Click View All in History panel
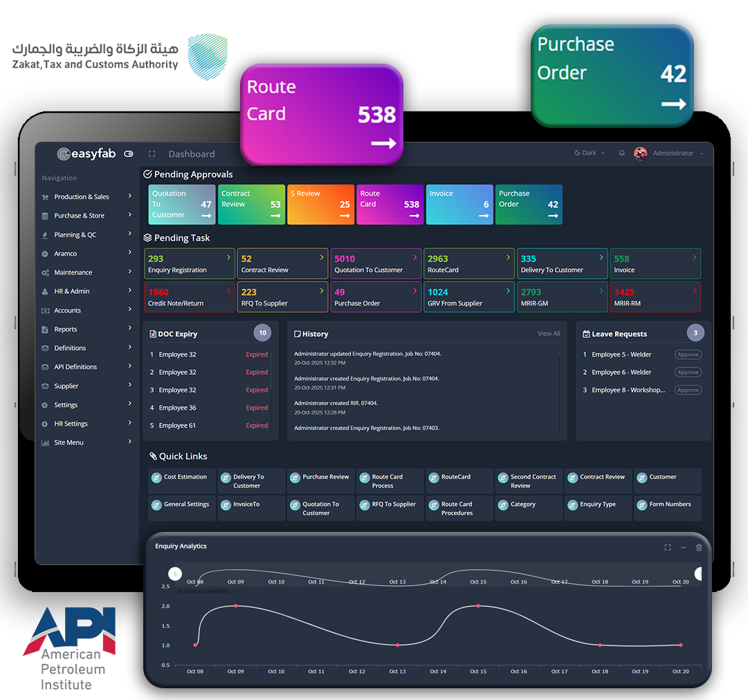 pyautogui.click(x=549, y=333)
